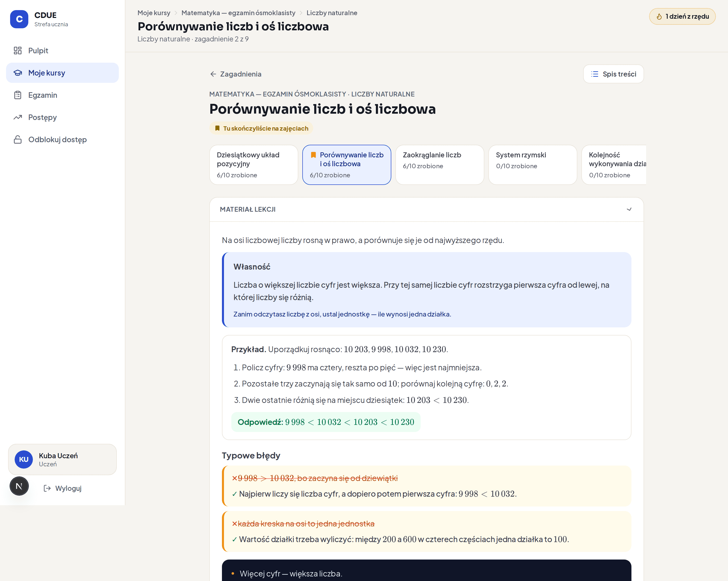
Task: Click the Liczby naturalne breadcrumb
Action: [x=332, y=13]
